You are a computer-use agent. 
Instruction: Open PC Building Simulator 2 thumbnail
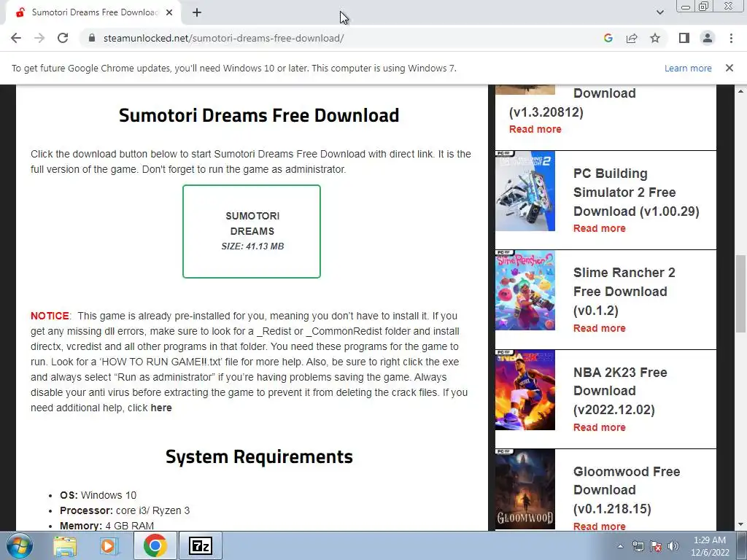point(525,191)
